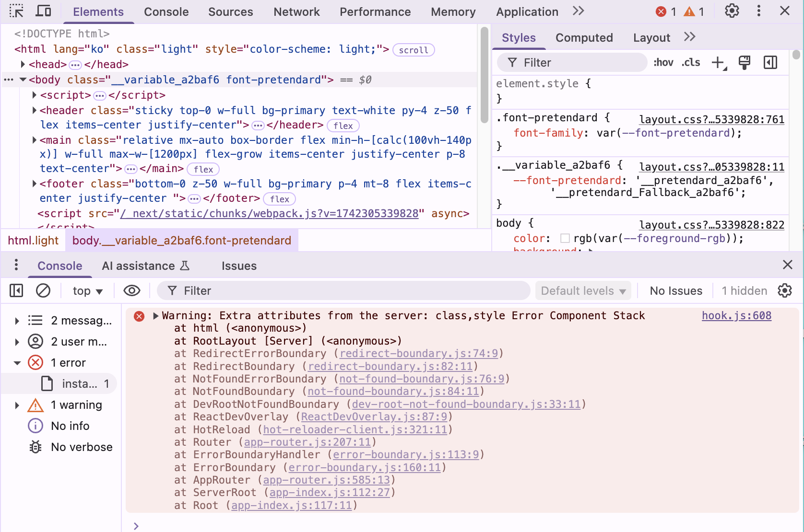This screenshot has width=804, height=532.
Task: Open the Sources tab
Action: coord(231,12)
